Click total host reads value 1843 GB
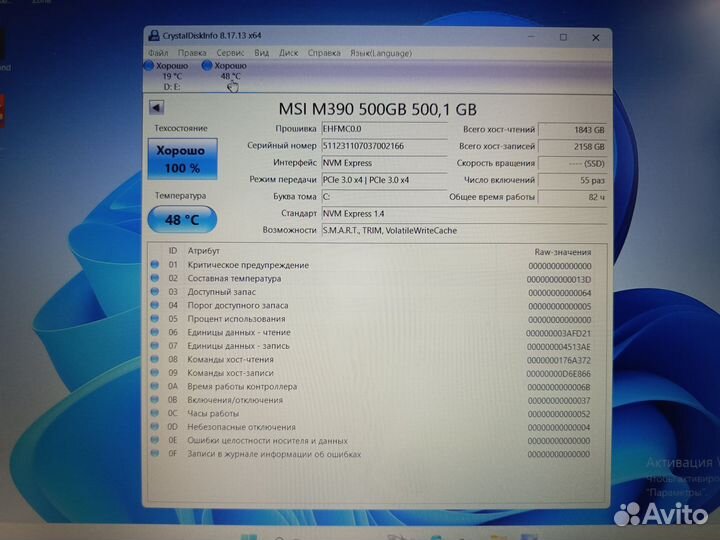Image resolution: width=720 pixels, height=540 pixels. [573, 130]
